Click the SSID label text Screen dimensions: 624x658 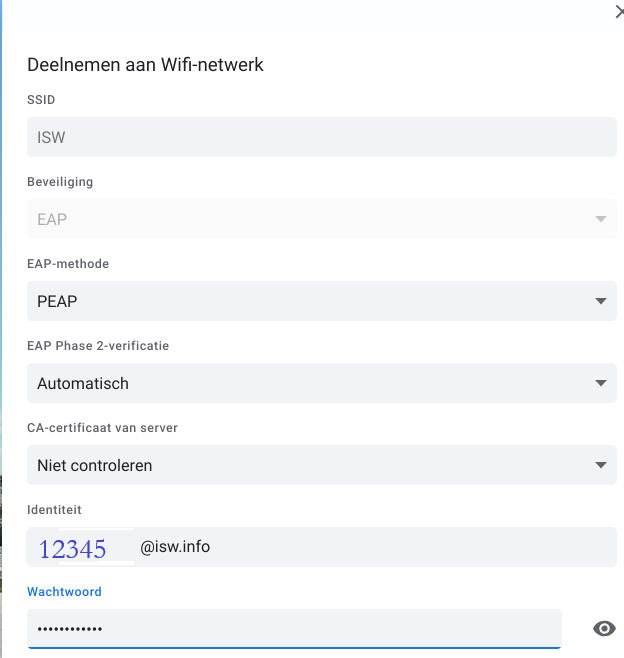tap(41, 99)
